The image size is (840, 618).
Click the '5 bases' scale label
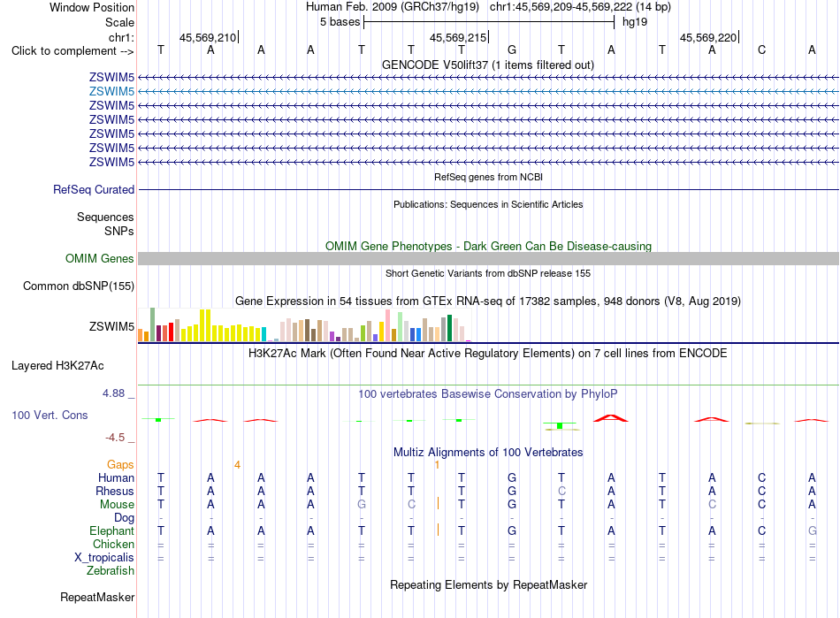coord(340,22)
